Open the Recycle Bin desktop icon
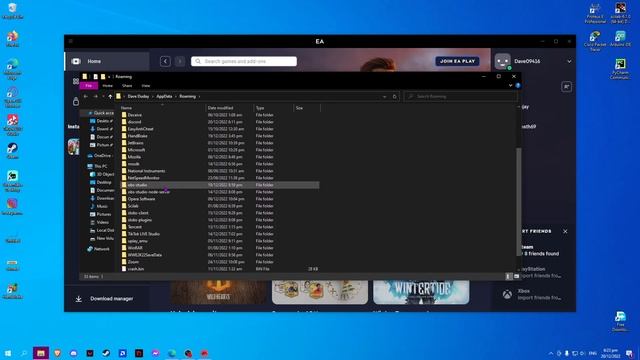 [x=12, y=11]
